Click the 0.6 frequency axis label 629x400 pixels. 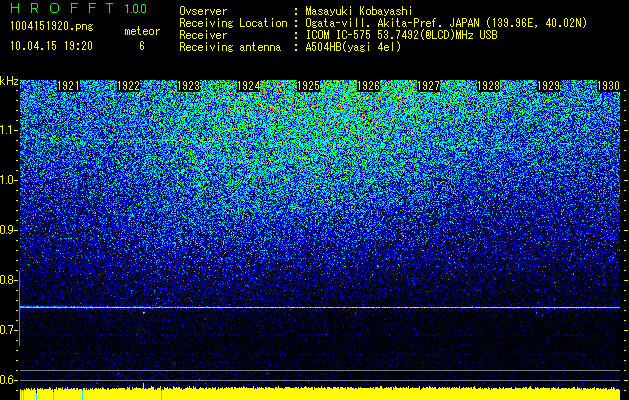pyautogui.click(x=8, y=380)
